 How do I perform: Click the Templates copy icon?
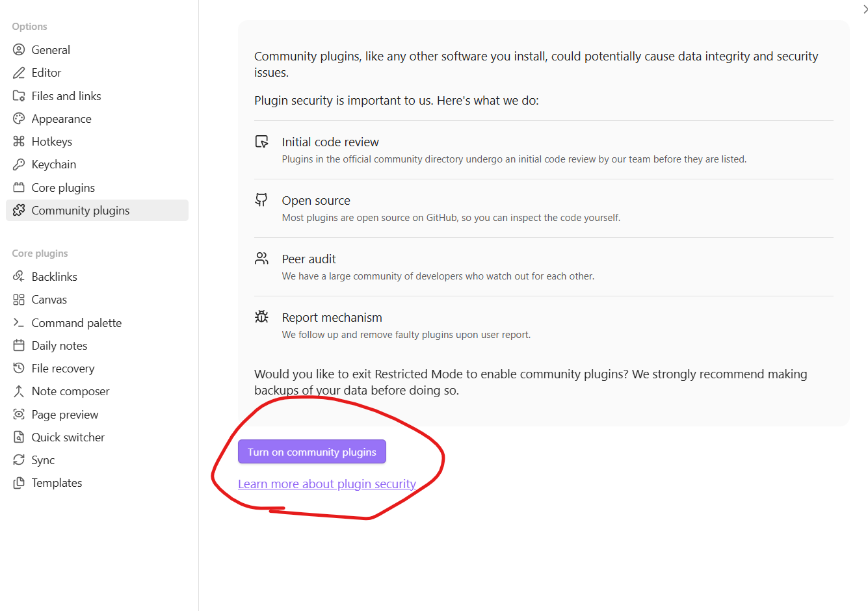[x=19, y=483]
